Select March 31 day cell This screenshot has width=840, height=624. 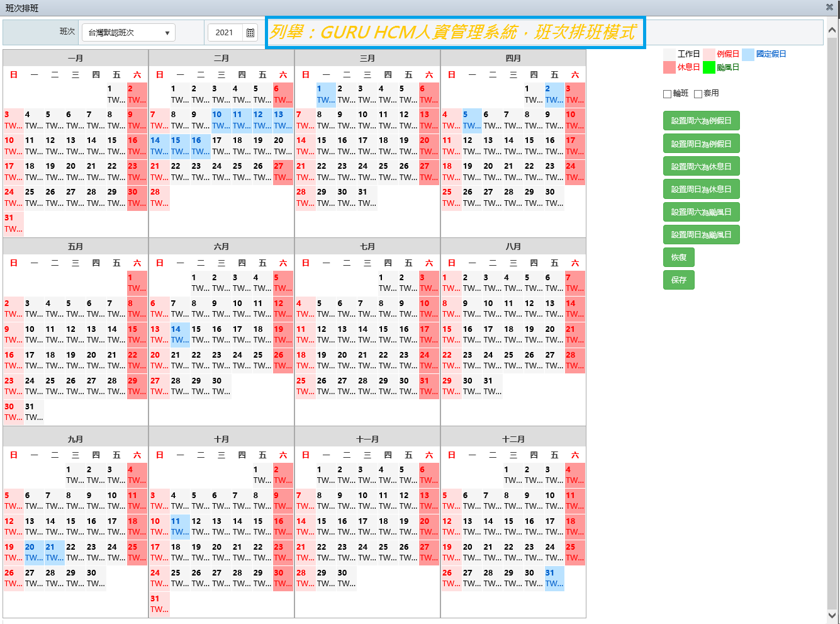point(367,197)
